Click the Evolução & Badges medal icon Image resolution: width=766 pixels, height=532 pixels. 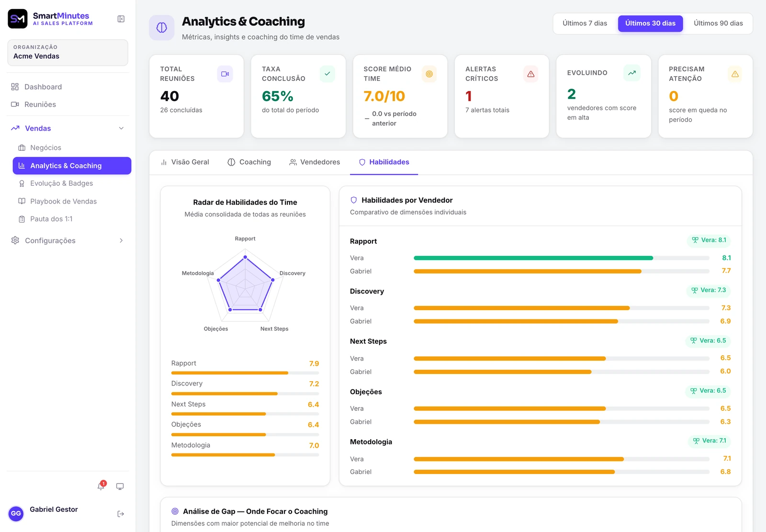point(22,183)
